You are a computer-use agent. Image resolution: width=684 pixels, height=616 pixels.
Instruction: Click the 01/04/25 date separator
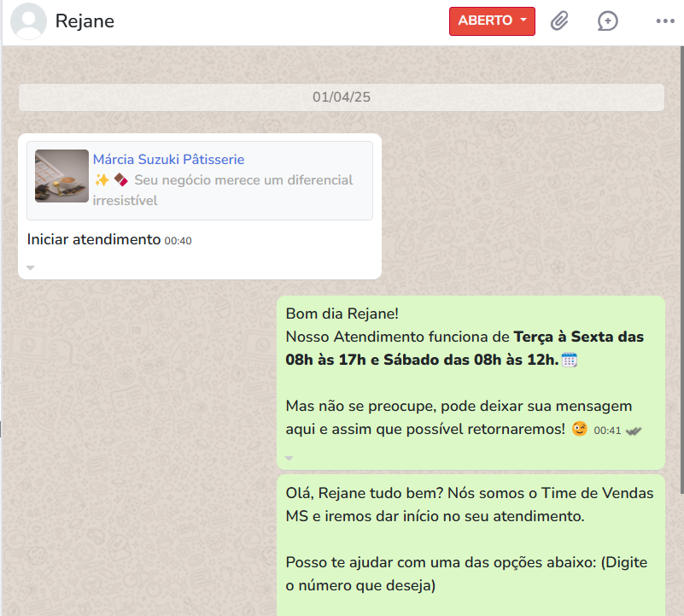point(341,97)
